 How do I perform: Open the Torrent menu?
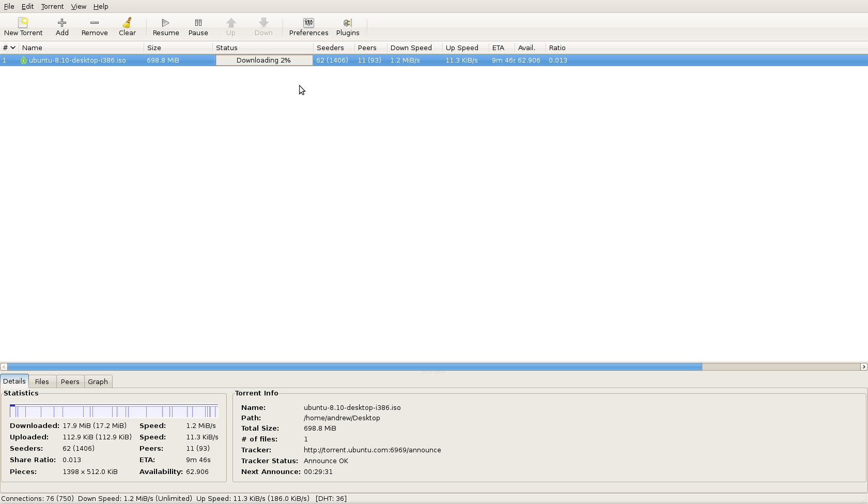click(x=52, y=6)
